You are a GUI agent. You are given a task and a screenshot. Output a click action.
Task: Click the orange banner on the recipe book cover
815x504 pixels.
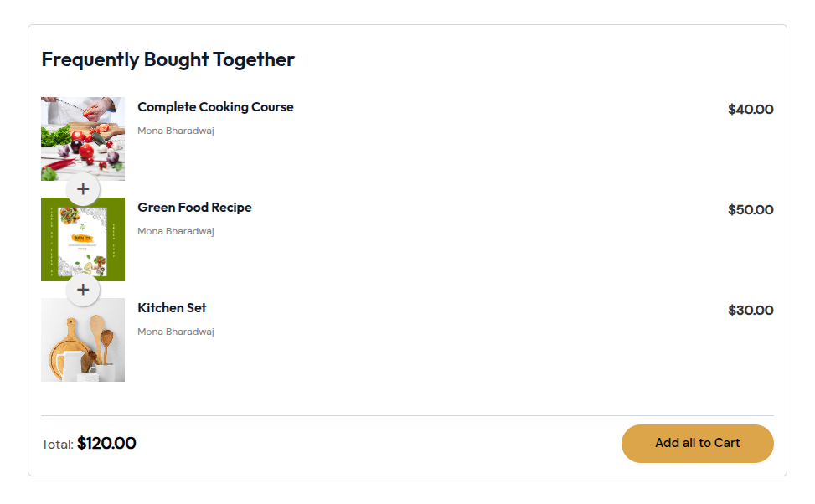tap(82, 238)
